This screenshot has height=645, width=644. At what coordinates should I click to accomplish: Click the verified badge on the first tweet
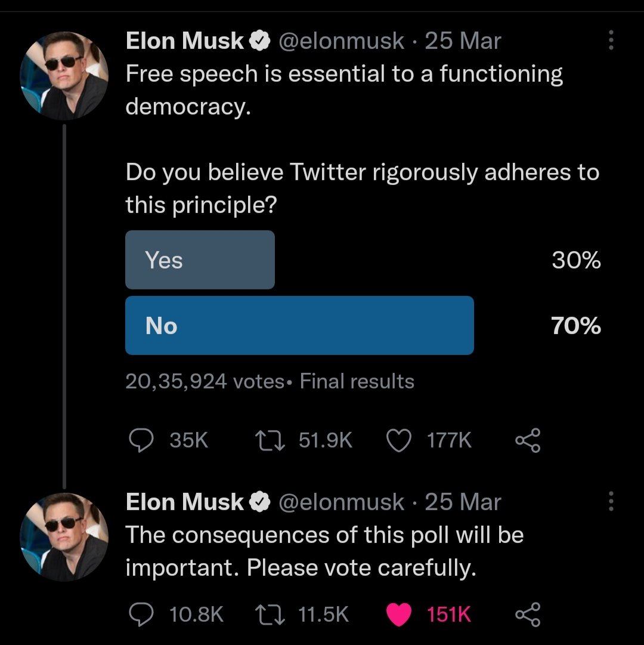click(260, 41)
